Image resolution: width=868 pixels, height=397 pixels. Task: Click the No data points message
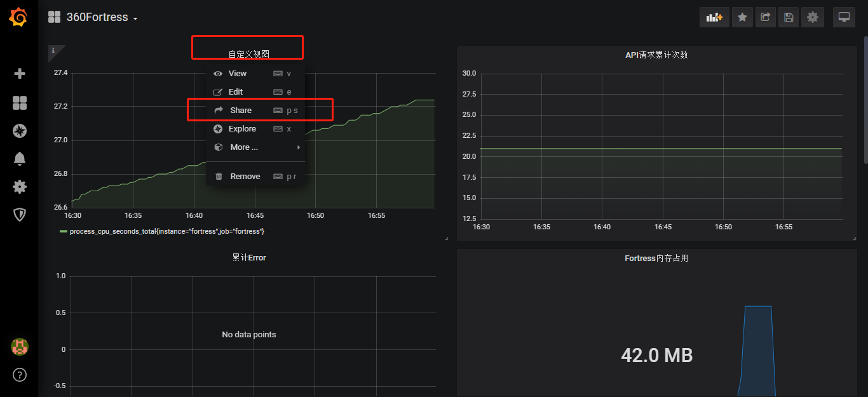click(249, 334)
